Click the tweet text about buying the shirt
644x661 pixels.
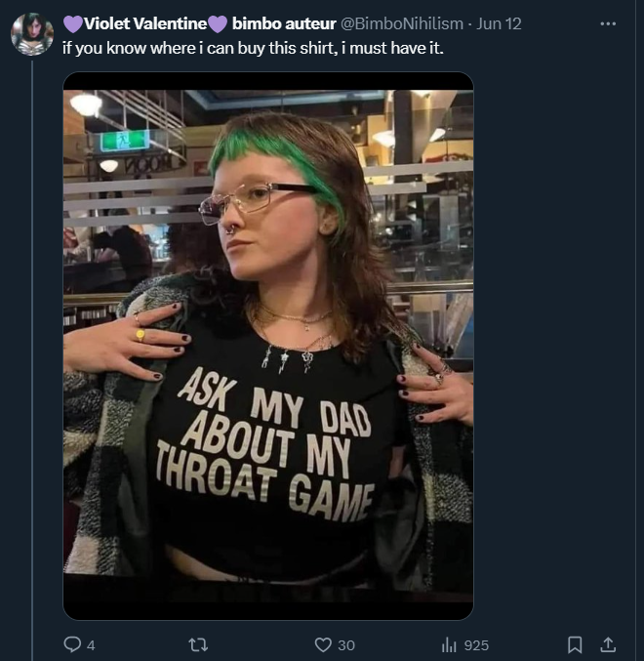click(x=253, y=48)
